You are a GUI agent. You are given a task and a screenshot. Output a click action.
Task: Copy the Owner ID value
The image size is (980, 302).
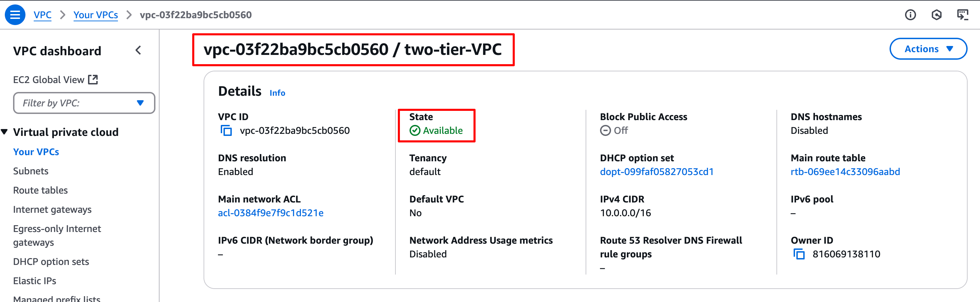(x=799, y=254)
